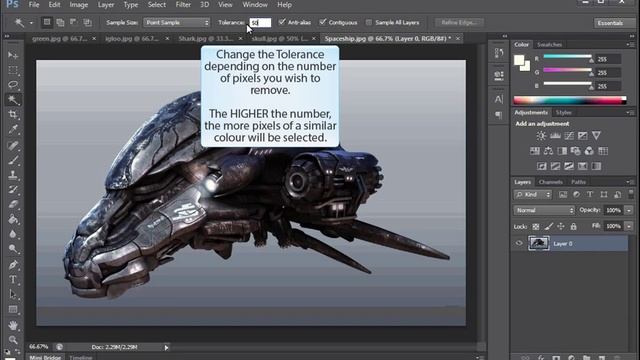Select the Brush tool
This screenshot has height=360, width=640.
click(x=13, y=160)
